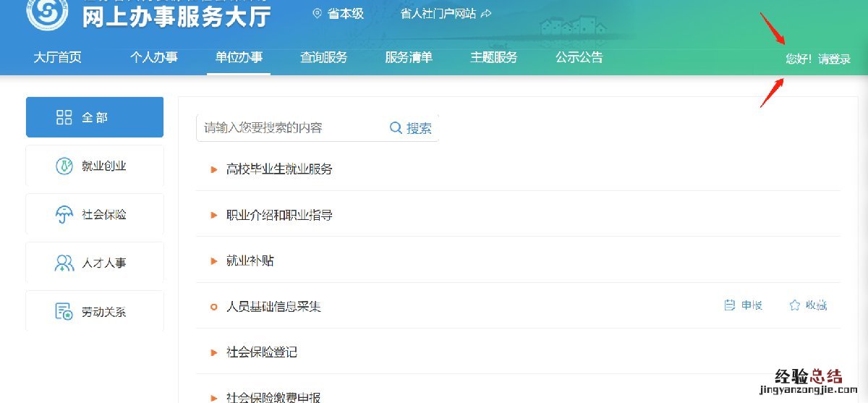
Task: Expand the 社会保险缴费申报 triangle
Action: 213,397
